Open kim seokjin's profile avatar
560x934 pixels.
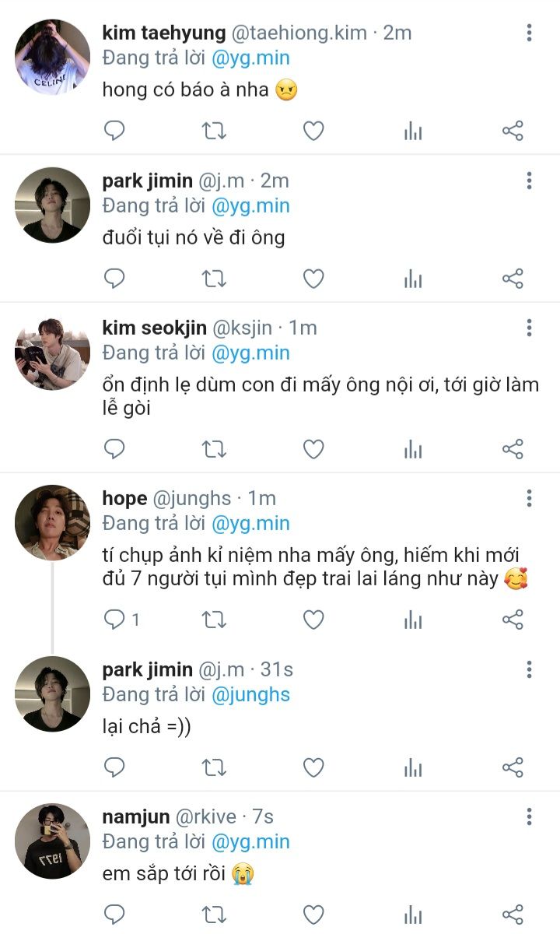[53, 353]
